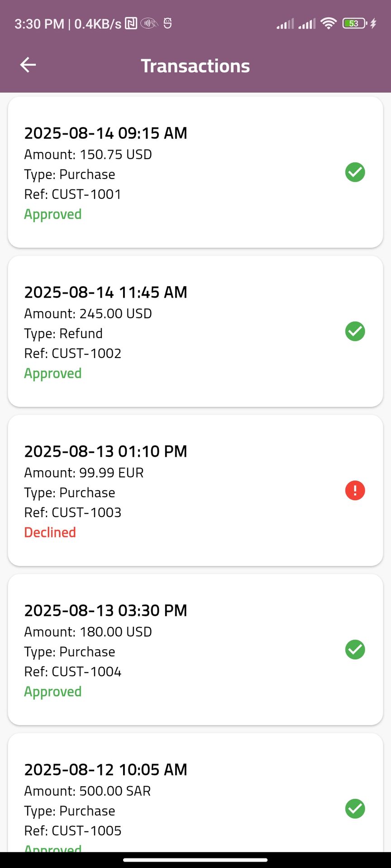Tap the Amount: 245.00 USD line

tap(88, 313)
